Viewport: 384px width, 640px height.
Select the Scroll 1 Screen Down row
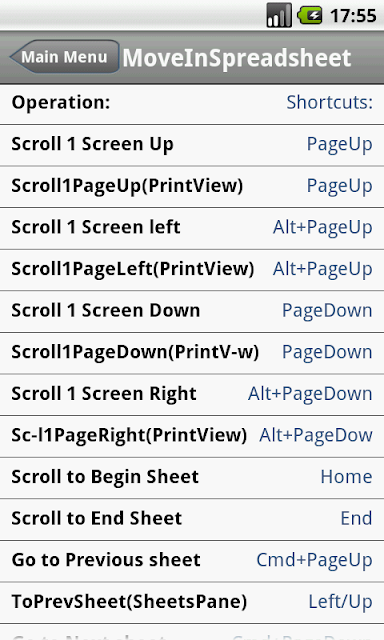[x=192, y=311]
